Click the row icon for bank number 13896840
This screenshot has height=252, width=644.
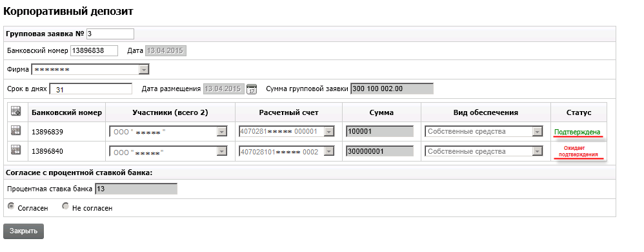pyautogui.click(x=15, y=151)
